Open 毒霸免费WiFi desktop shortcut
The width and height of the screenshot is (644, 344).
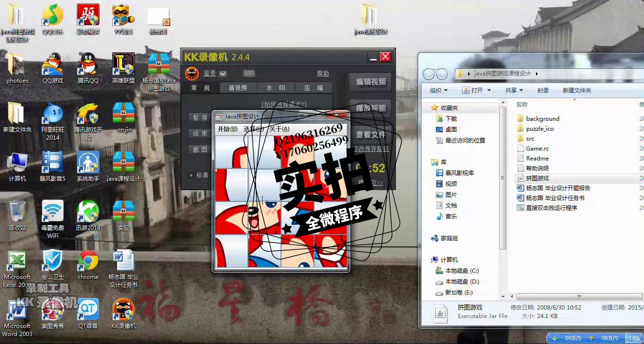click(x=53, y=219)
